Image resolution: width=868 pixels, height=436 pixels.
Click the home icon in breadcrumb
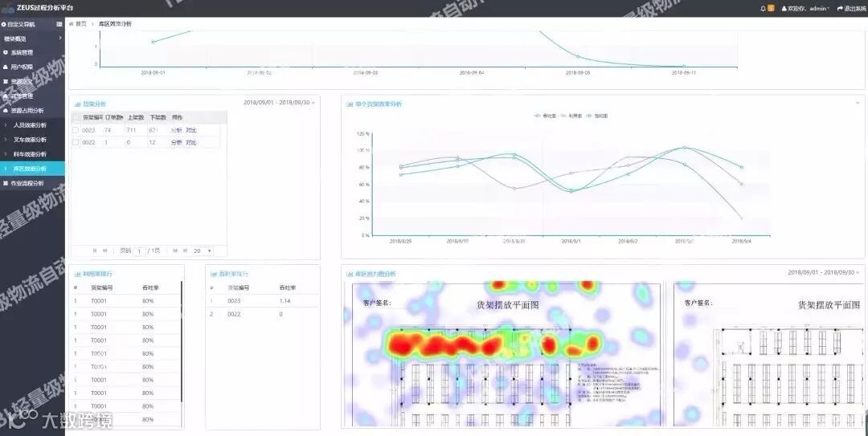(72, 24)
